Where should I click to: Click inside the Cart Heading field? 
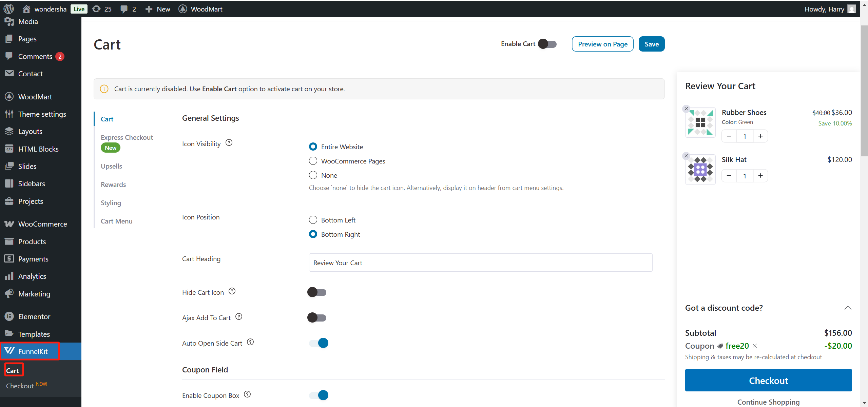(480, 263)
